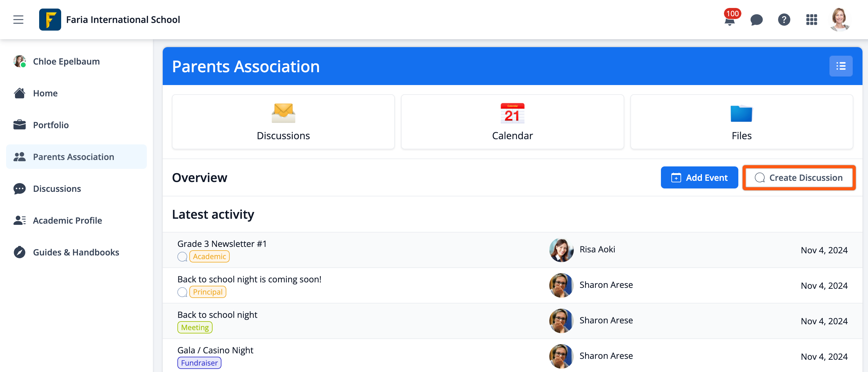Open the hamburger menu icon
The image size is (868, 372).
coord(18,20)
